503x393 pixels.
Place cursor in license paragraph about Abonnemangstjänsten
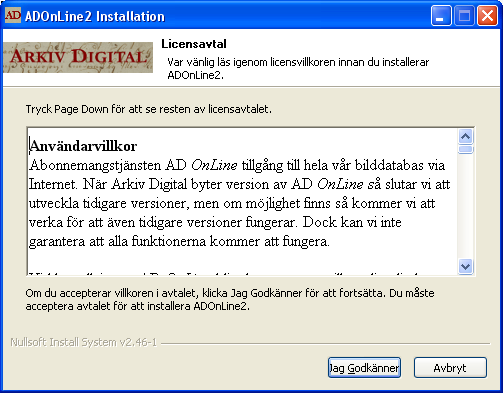click(239, 203)
